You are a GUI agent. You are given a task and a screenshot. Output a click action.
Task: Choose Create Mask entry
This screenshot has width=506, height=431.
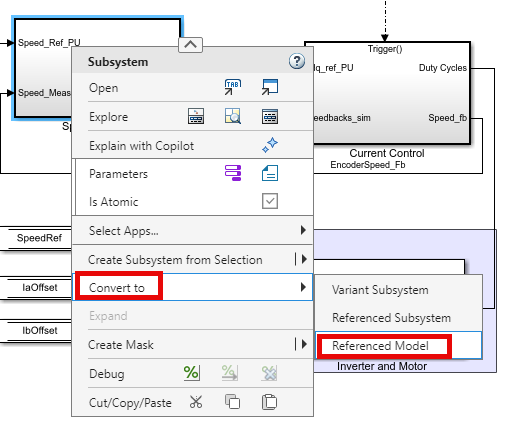coord(121,345)
